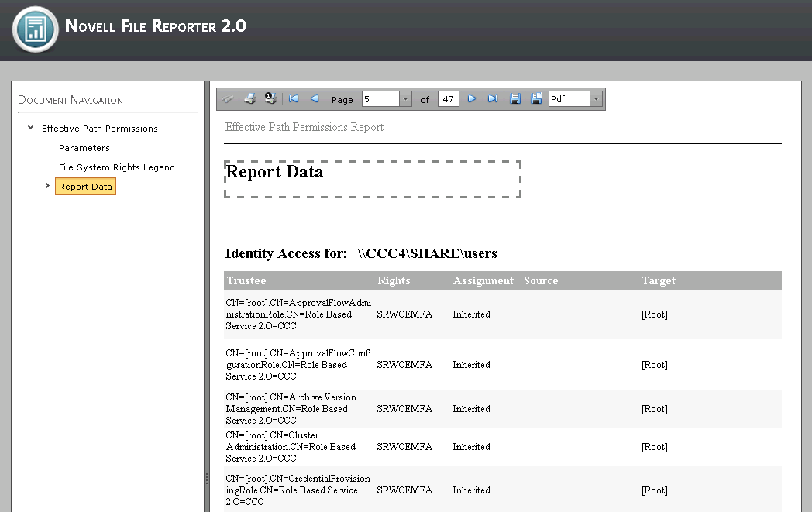Viewport: 812px width, 512px height.
Task: Click the navigation panel splitter handle
Action: 207,479
